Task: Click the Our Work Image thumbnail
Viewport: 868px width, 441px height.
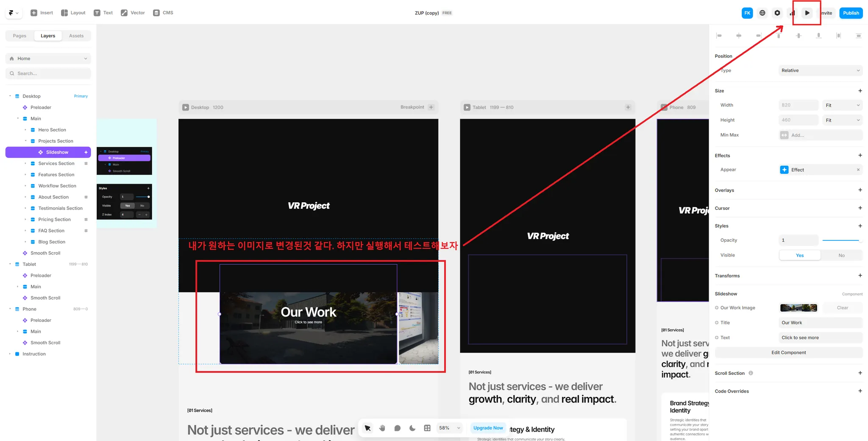Action: point(798,308)
